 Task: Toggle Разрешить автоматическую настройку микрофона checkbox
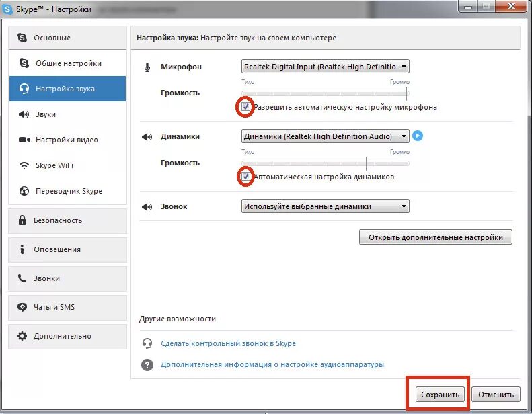[245, 107]
